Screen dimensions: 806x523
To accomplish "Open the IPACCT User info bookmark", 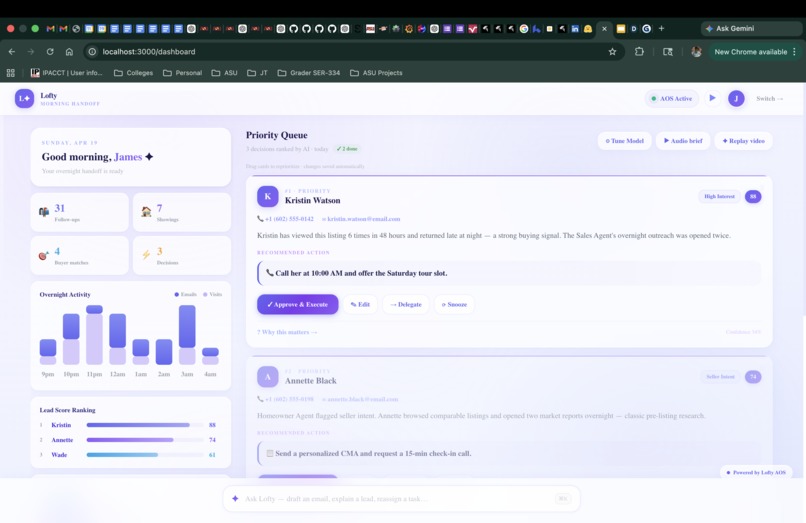I will [x=66, y=73].
